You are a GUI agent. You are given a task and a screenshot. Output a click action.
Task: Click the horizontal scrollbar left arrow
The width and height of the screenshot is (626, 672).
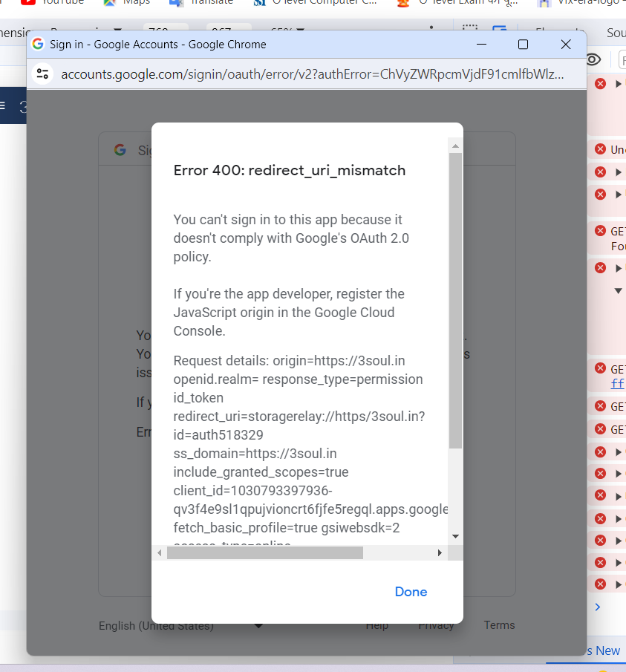160,553
